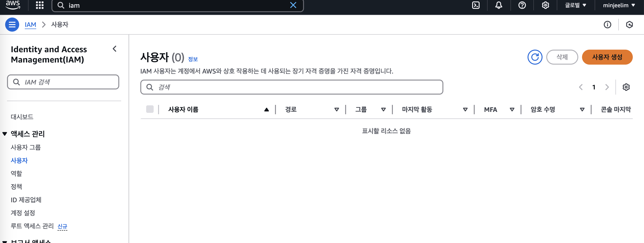The width and height of the screenshot is (644, 243).
Task: Launch AWS CloudShell terminal icon
Action: coord(475,5)
